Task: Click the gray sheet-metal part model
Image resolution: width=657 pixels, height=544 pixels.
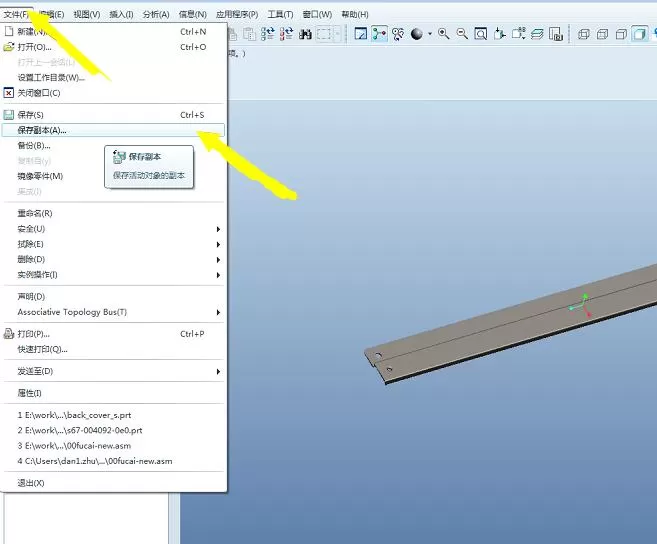Action: click(511, 325)
